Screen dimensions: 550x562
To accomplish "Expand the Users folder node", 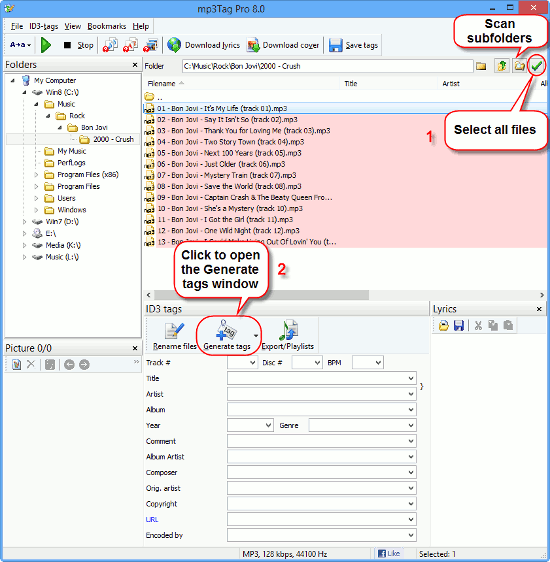I will pyautogui.click(x=36, y=198).
